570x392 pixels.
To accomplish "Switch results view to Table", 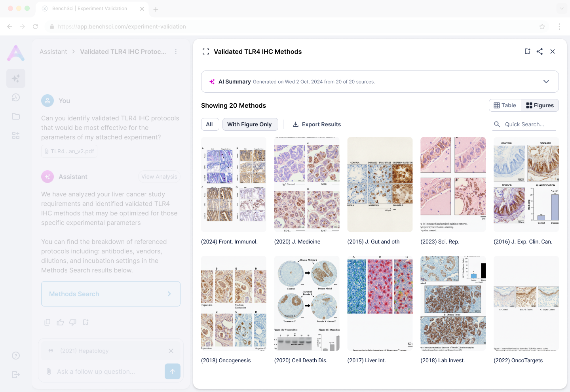I will tap(505, 105).
